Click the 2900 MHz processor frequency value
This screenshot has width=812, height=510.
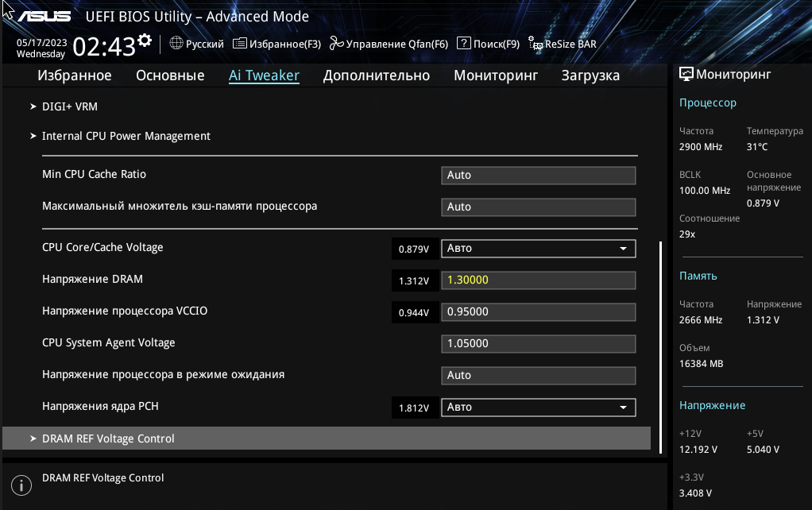coord(701,146)
